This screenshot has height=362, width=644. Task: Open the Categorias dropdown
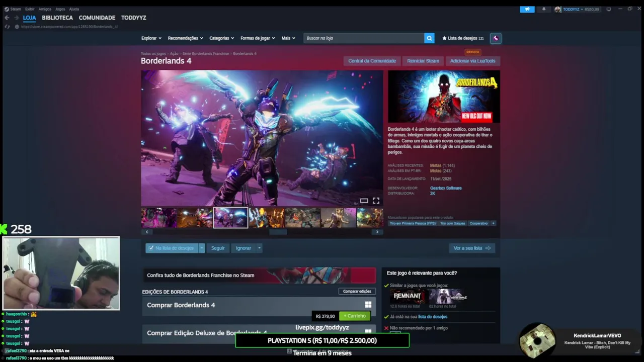tap(222, 38)
